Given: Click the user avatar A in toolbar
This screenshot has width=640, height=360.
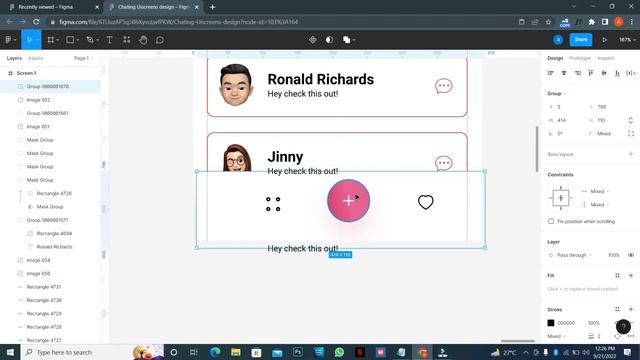Looking at the screenshot, I should (x=558, y=40).
